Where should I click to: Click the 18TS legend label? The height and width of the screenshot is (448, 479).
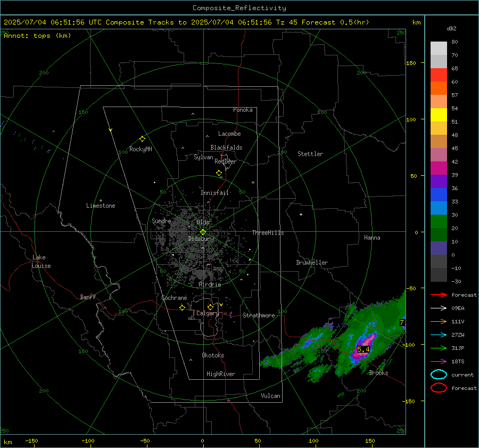(x=458, y=362)
